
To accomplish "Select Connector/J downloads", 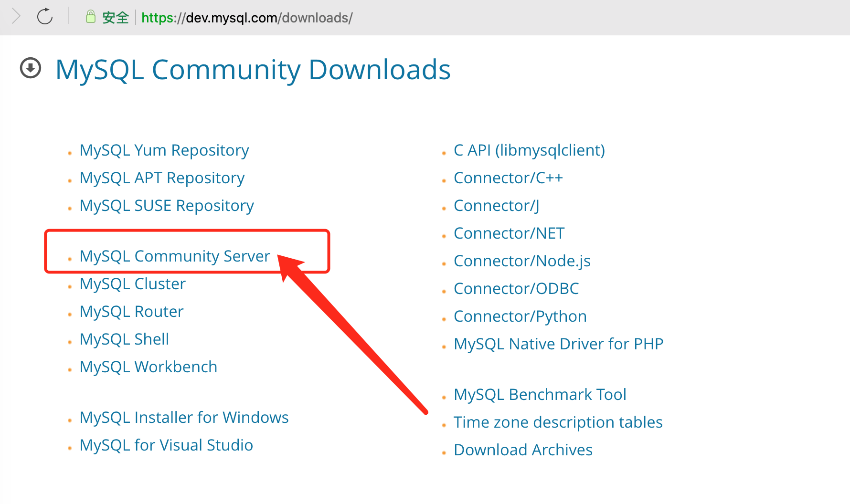I will (496, 205).
